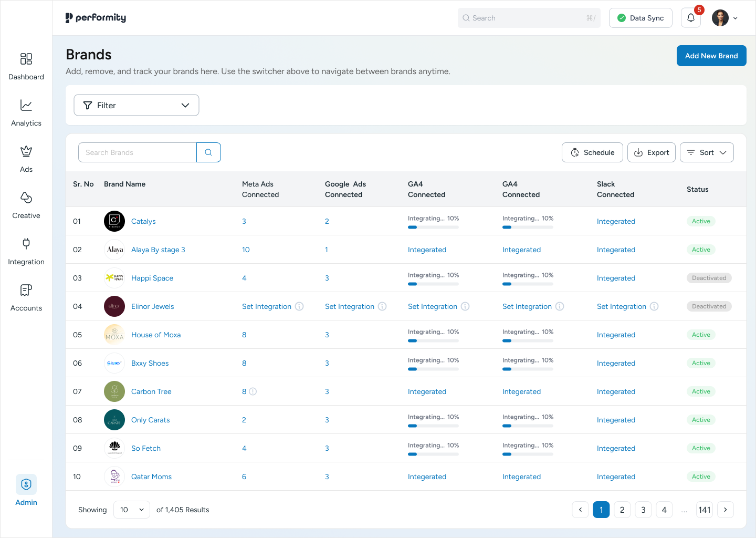756x538 pixels.
Task: Click the Schedule button
Action: point(592,152)
